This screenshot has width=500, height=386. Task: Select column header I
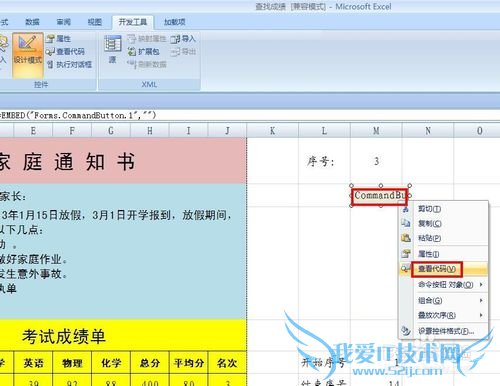coord(189,131)
